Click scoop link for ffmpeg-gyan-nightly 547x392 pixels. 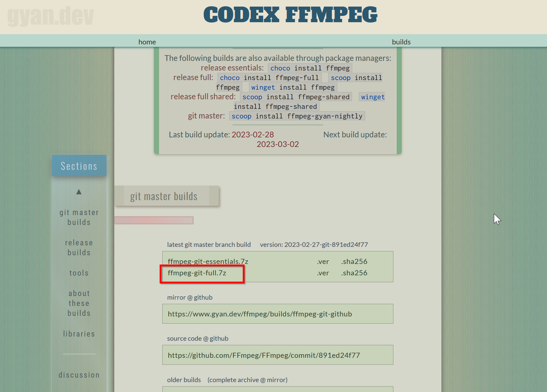tap(242, 116)
